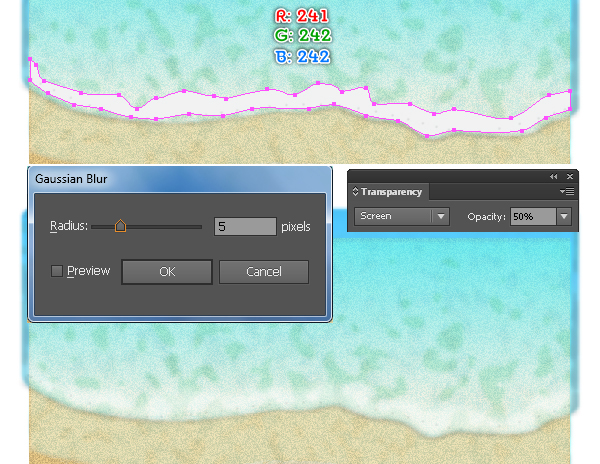600x464 pixels.
Task: Cancel the Gaussian Blur dialog
Action: [x=264, y=272]
